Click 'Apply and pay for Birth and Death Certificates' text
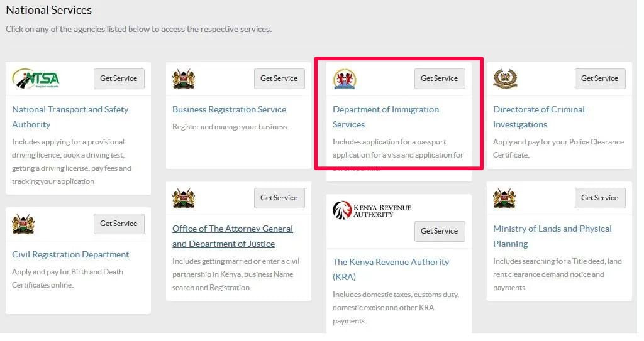 tap(68, 278)
